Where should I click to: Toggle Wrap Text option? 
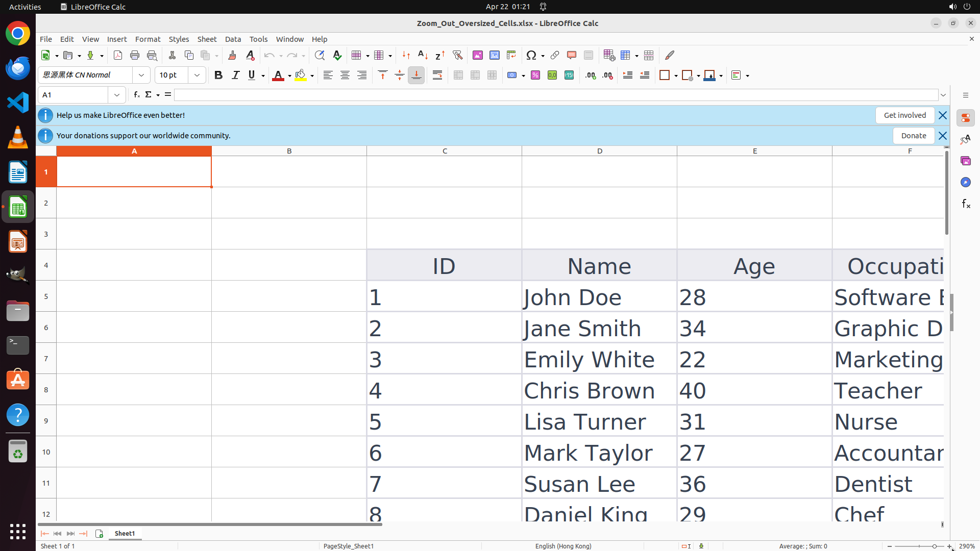[x=437, y=75]
